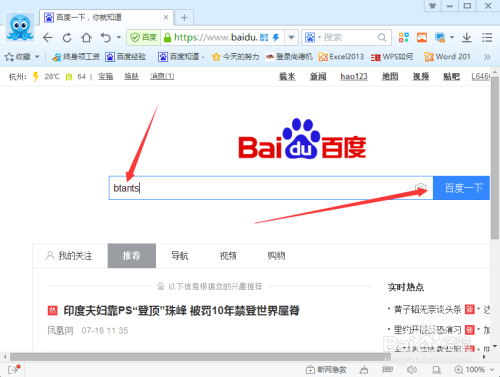This screenshot has height=377, width=500.
Task: Expand the zoom level dropdown arrow
Action: [492, 369]
